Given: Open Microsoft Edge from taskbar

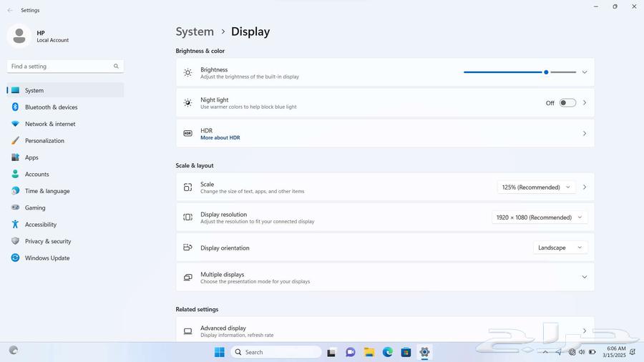Looking at the screenshot, I should click(x=387, y=352).
